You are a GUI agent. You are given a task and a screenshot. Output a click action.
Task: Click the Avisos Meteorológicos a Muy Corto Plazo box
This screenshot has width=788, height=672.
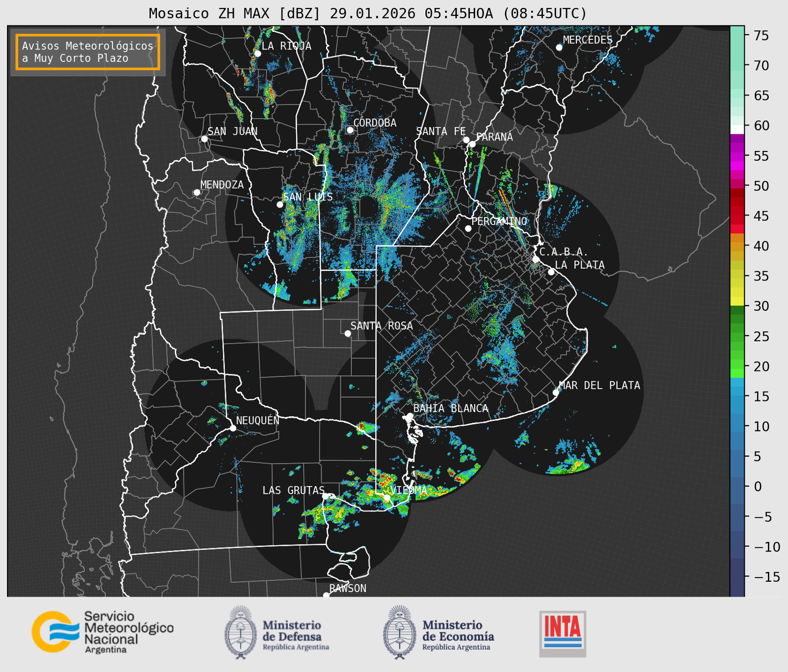(88, 52)
